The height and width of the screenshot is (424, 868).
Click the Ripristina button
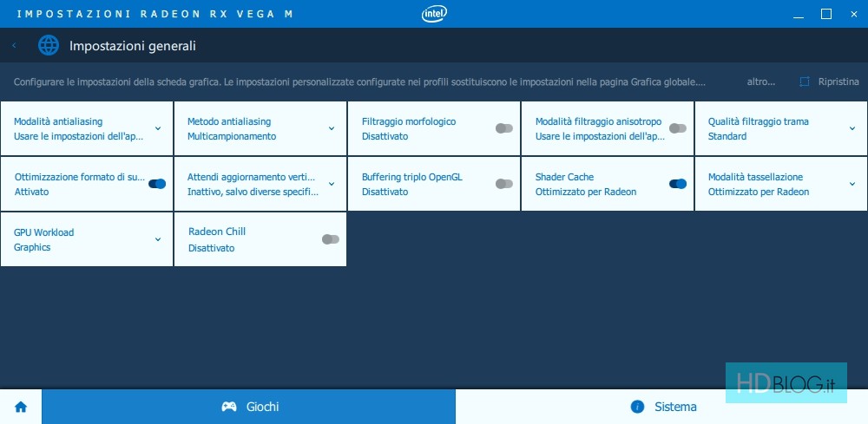click(829, 82)
